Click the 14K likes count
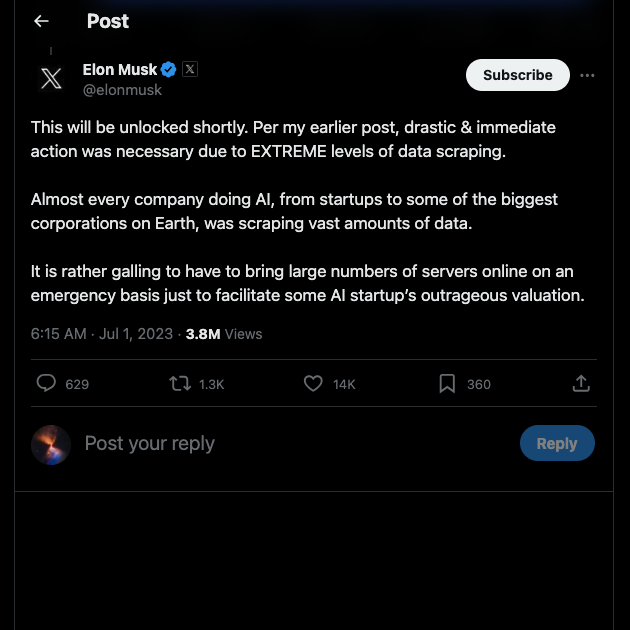Viewport: 630px width, 630px height. click(344, 385)
